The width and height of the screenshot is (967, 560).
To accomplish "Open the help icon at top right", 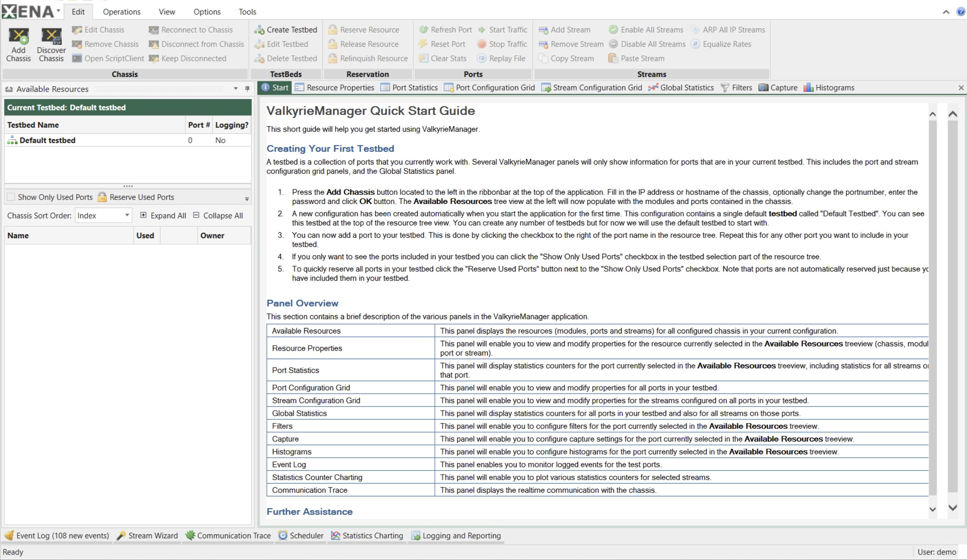I will click(x=961, y=12).
